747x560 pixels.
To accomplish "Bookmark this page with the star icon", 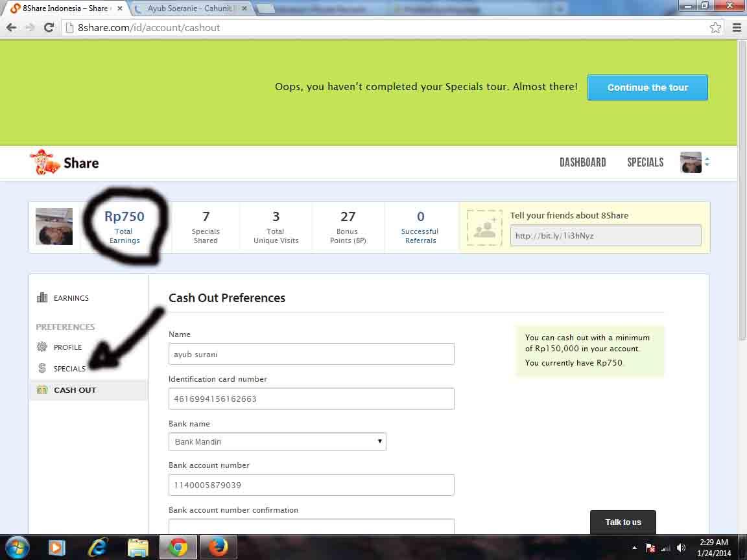I will 715,28.
